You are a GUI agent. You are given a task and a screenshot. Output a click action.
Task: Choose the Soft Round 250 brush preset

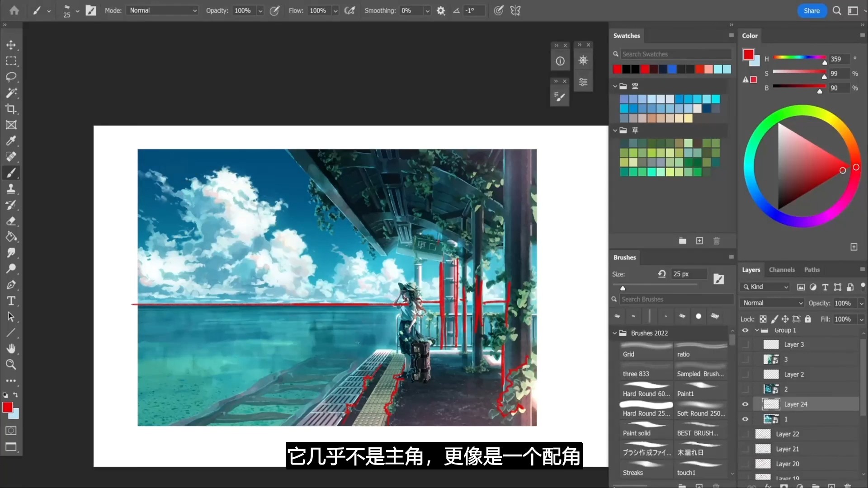701,408
